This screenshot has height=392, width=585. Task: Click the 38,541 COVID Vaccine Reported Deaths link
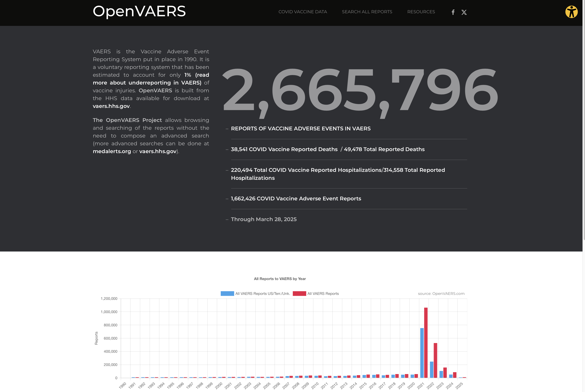[x=284, y=149]
